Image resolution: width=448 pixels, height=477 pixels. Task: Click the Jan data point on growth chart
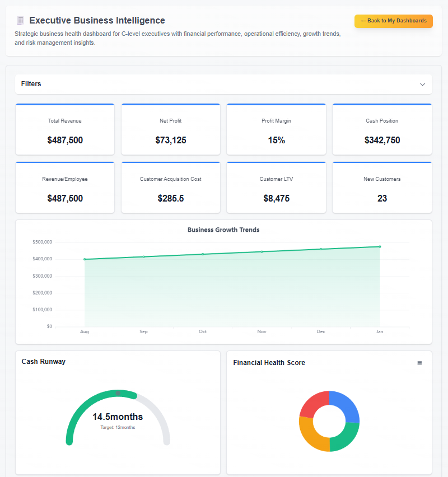click(380, 247)
